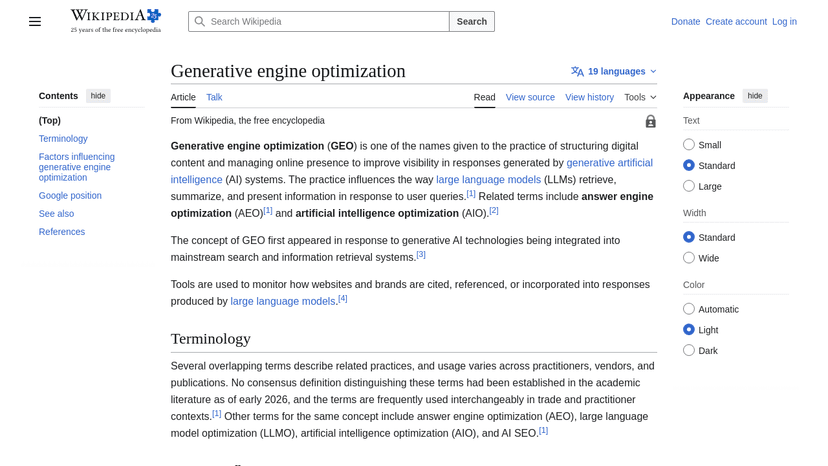Click the protected page padlock icon
828x466 pixels.
pyautogui.click(x=651, y=122)
